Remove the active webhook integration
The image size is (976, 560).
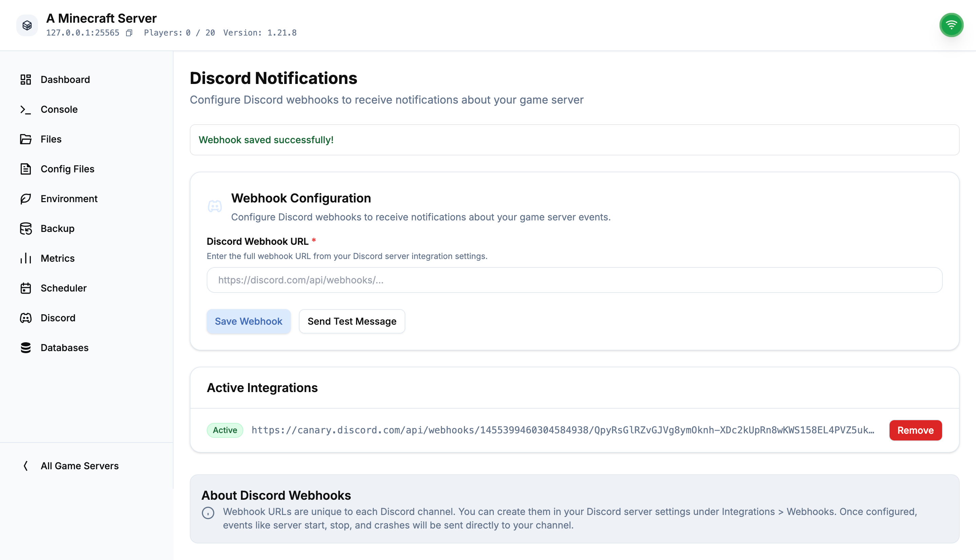pyautogui.click(x=915, y=430)
